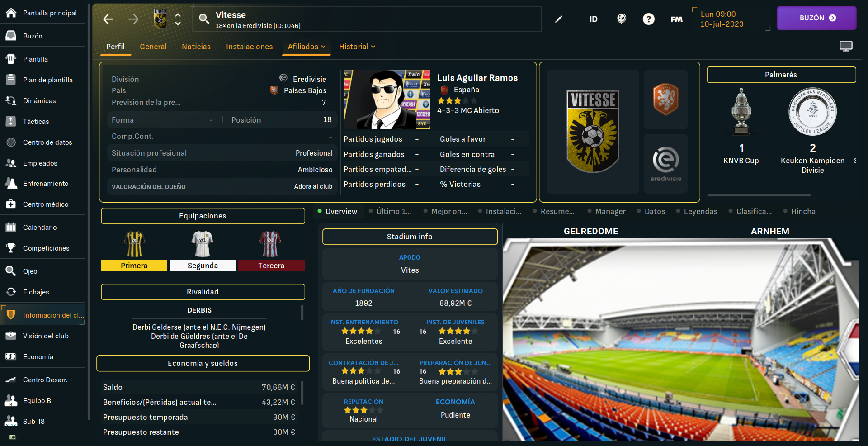
Task: Click the Equipaciones header button
Action: click(x=203, y=216)
